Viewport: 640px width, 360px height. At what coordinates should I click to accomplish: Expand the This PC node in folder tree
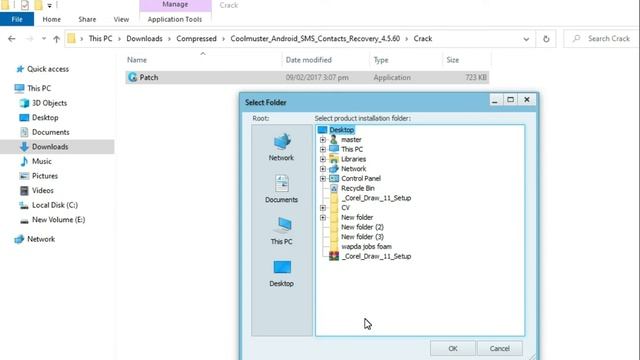point(323,149)
